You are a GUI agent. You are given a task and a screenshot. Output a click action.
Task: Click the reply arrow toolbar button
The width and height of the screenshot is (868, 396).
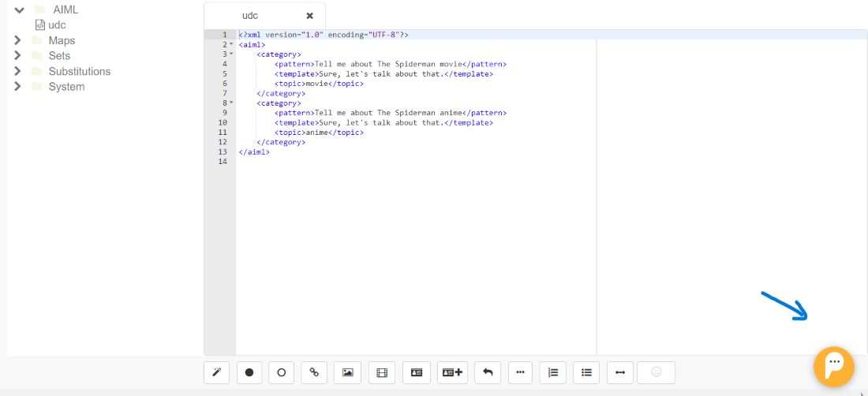click(488, 373)
